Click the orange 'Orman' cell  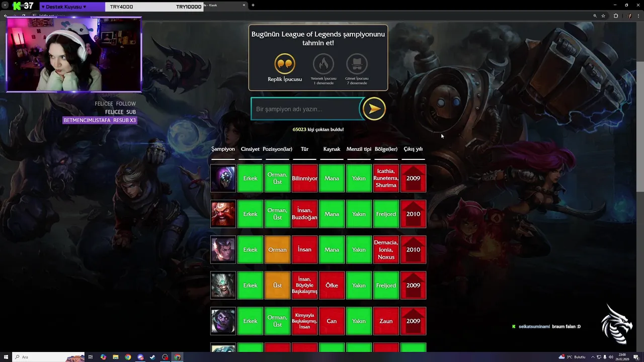tap(277, 250)
